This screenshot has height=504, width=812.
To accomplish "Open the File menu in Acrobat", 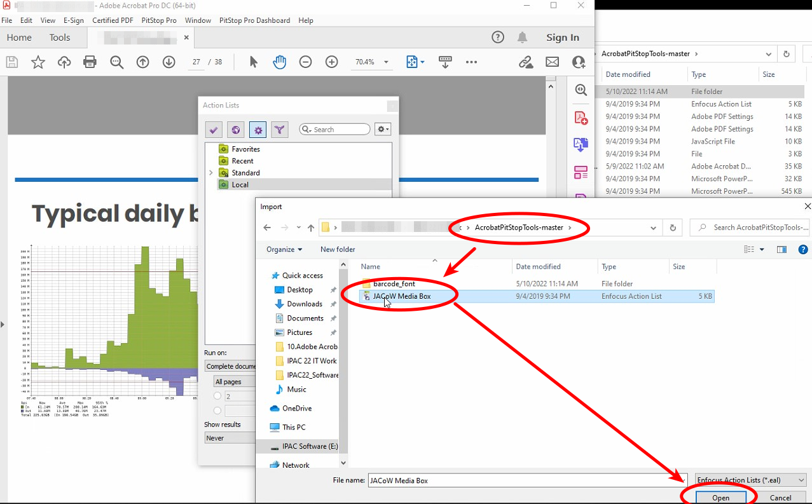I will 7,20.
